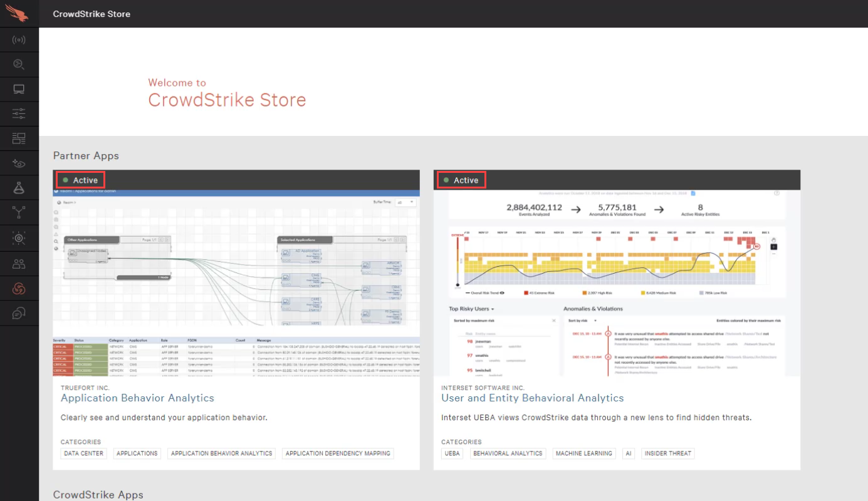
Task: Open the Interset UEBA screenshot thumbnail
Action: 617,283
